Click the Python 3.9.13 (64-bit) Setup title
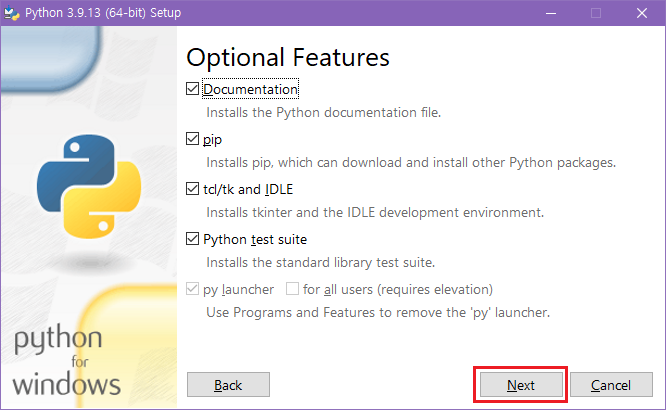This screenshot has width=666, height=410. point(103,13)
